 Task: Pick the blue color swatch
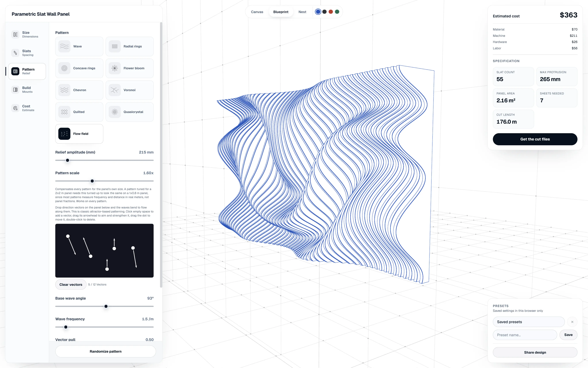click(318, 12)
